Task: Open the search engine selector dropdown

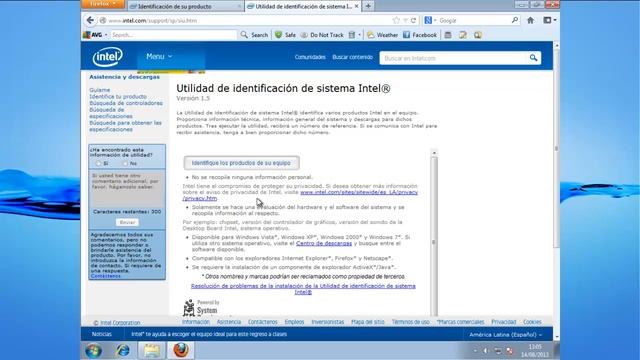Action: pyautogui.click(x=430, y=20)
